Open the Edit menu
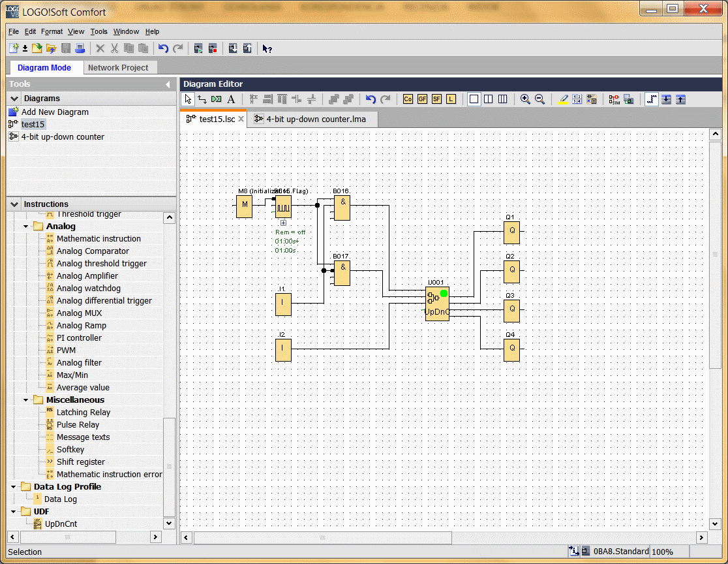Screen dimensions: 728x564 [30, 31]
